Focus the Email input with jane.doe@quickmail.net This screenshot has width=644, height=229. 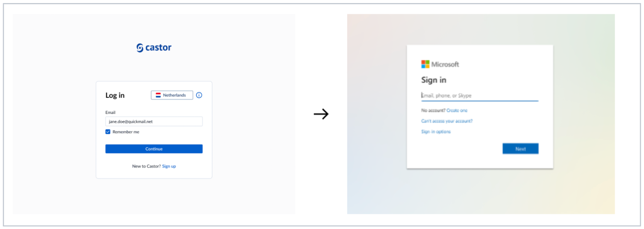click(x=154, y=122)
